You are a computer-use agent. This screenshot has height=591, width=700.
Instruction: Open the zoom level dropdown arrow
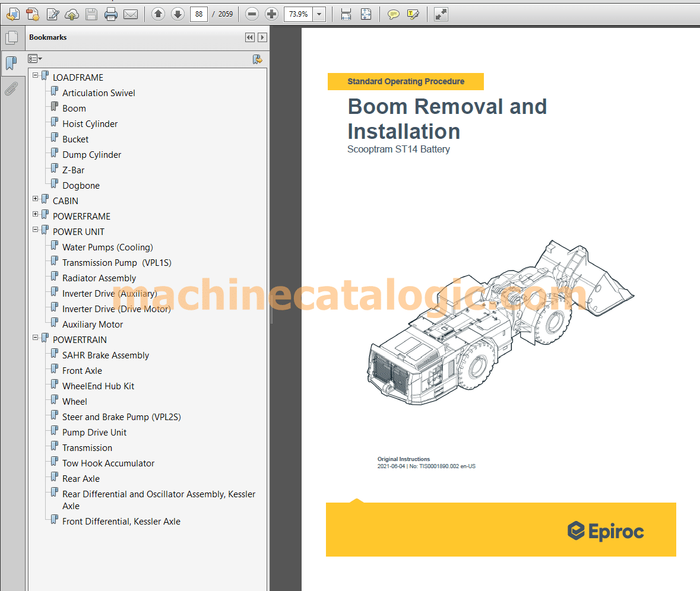coord(319,14)
